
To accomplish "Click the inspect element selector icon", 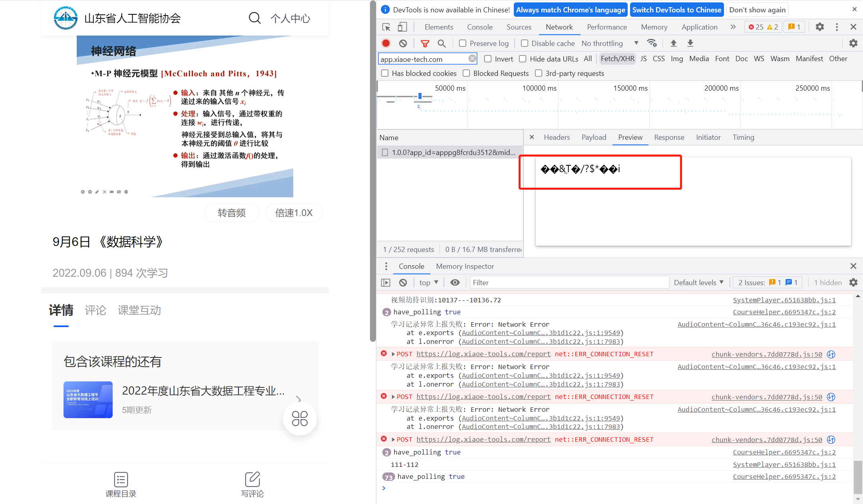I will coord(386,27).
